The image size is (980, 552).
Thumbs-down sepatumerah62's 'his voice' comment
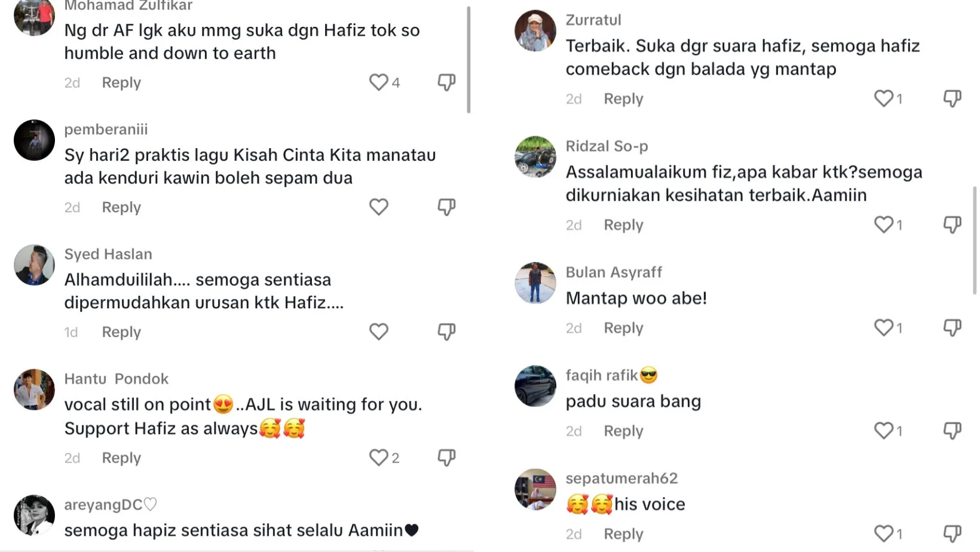coord(952,533)
